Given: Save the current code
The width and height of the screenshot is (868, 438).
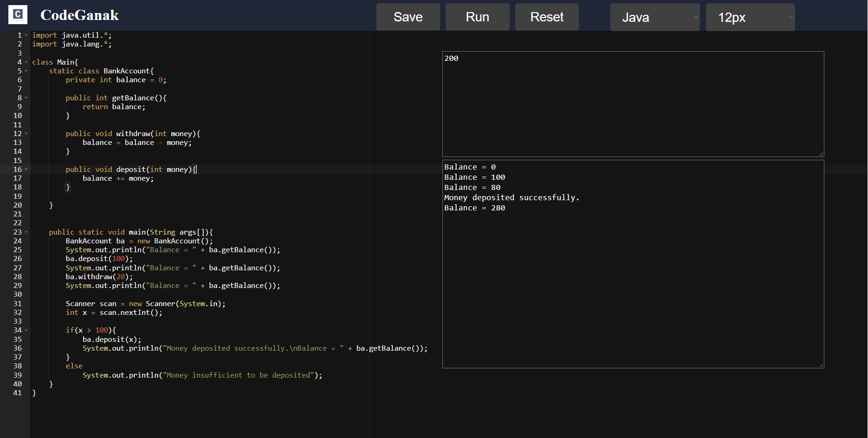Looking at the screenshot, I should click(x=408, y=17).
